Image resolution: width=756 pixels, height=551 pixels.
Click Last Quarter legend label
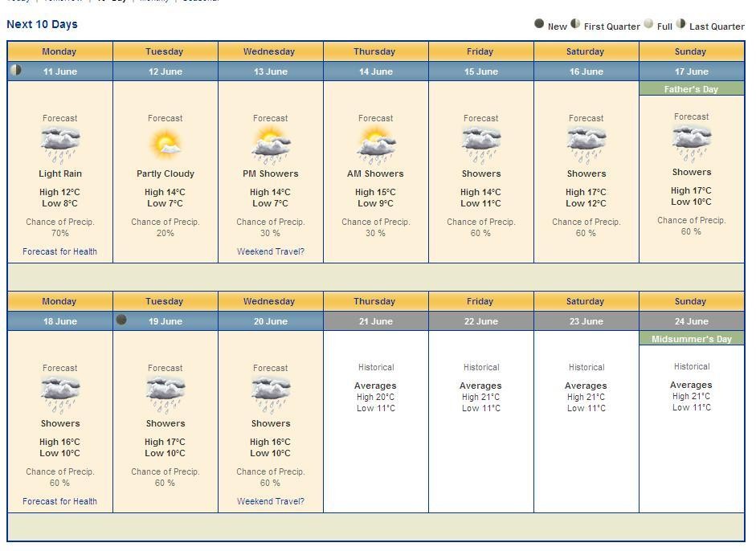[x=717, y=27]
